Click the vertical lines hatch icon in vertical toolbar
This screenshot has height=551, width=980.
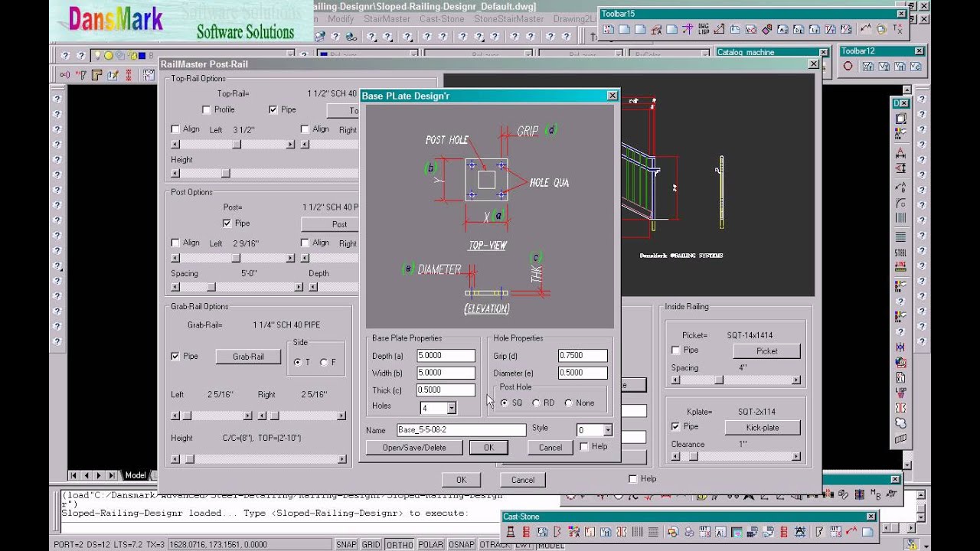(901, 218)
